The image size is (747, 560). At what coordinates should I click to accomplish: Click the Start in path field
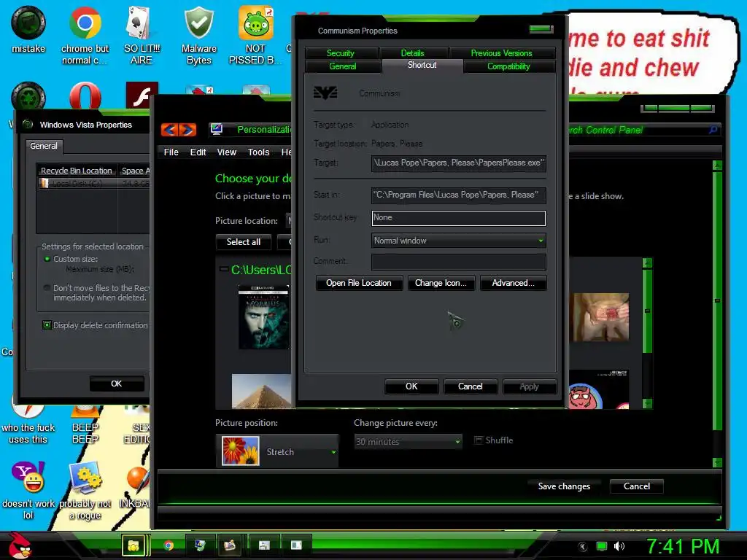(458, 195)
